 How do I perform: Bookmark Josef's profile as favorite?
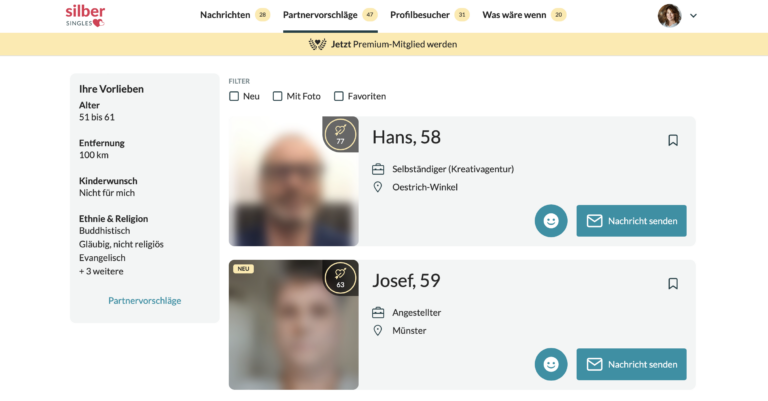pos(673,283)
